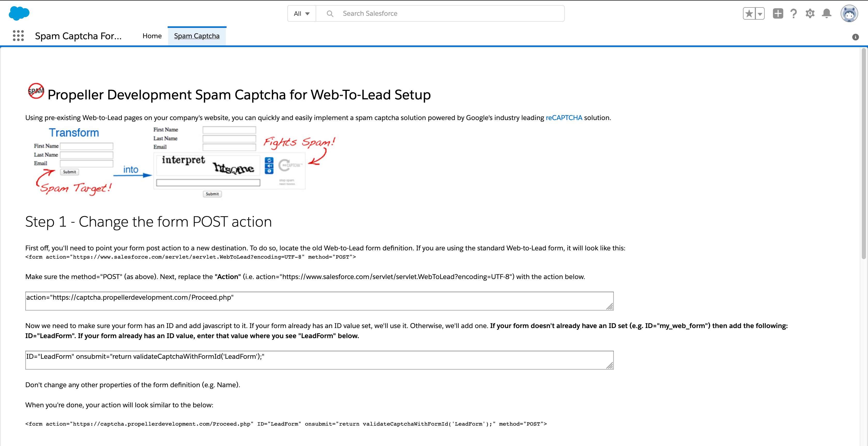Click "Don't change any other properties" sentence
868x446 pixels.
[133, 385]
